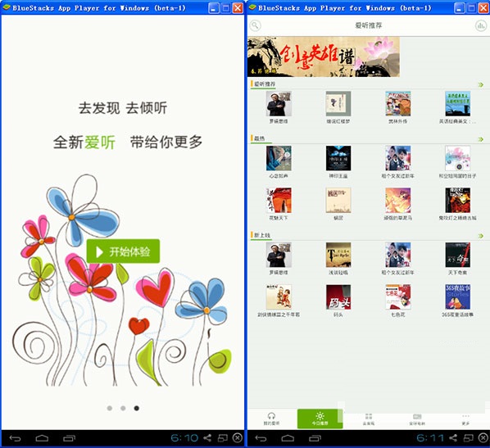The height and width of the screenshot is (448, 490).
Task: Select the middle page indicator dot
Action: point(123,408)
